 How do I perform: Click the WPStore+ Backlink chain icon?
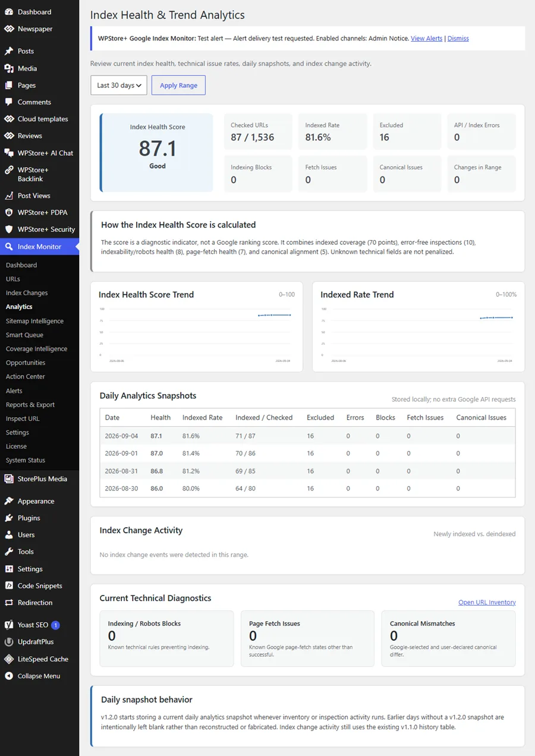(9, 170)
